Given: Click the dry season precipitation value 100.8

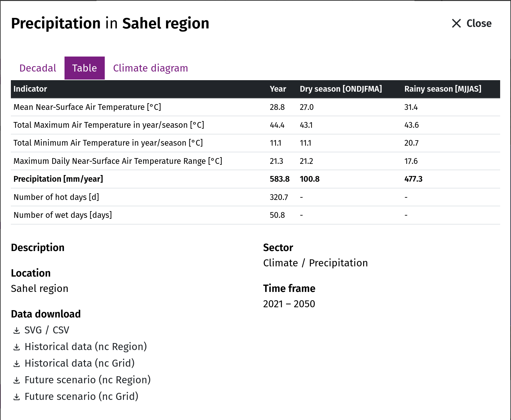Looking at the screenshot, I should [309, 179].
